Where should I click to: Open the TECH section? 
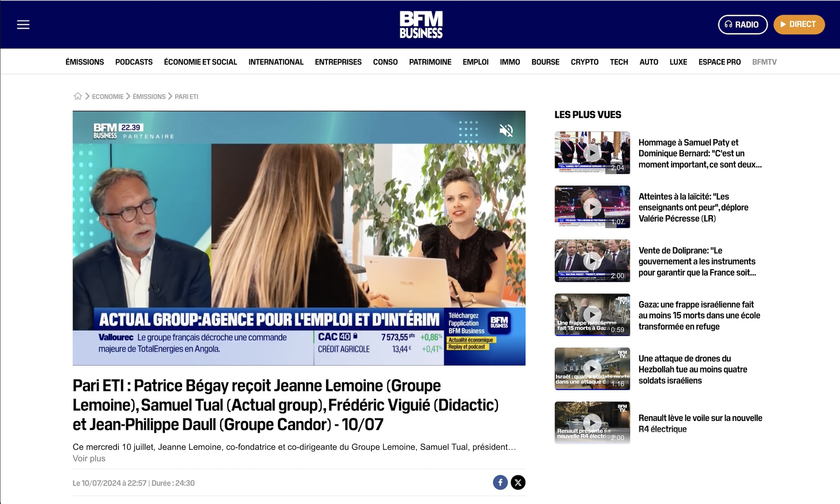coord(619,62)
